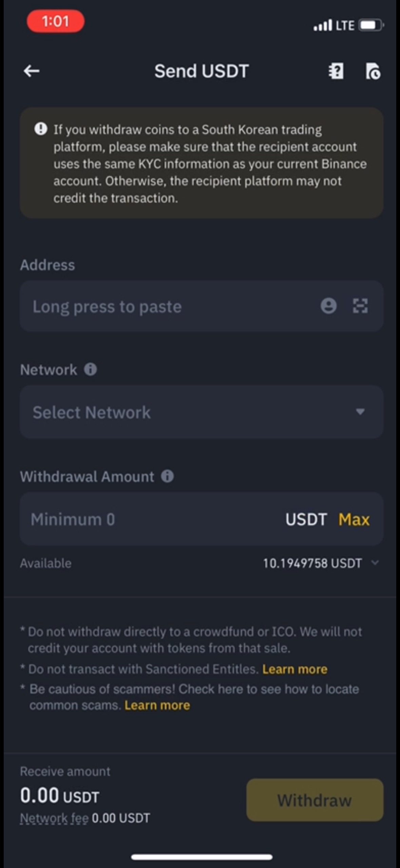
Task: Expand the available balance chevron
Action: click(375, 563)
